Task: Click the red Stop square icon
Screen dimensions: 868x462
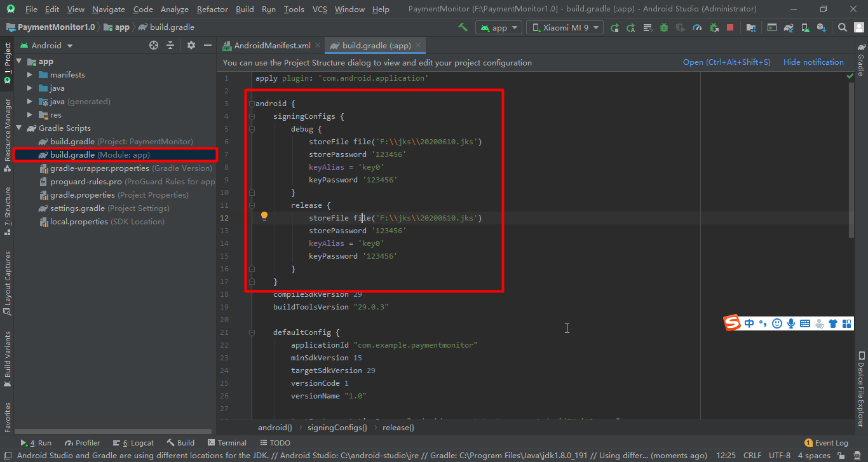Action: [x=730, y=27]
